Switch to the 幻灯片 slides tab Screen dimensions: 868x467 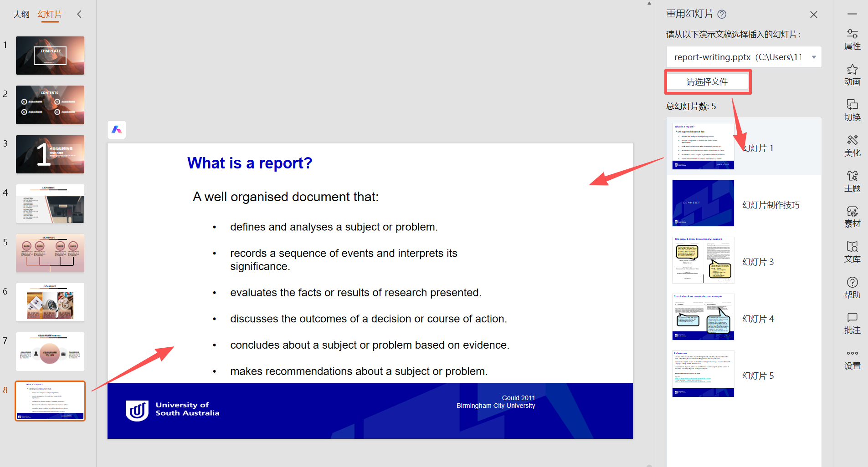click(50, 15)
